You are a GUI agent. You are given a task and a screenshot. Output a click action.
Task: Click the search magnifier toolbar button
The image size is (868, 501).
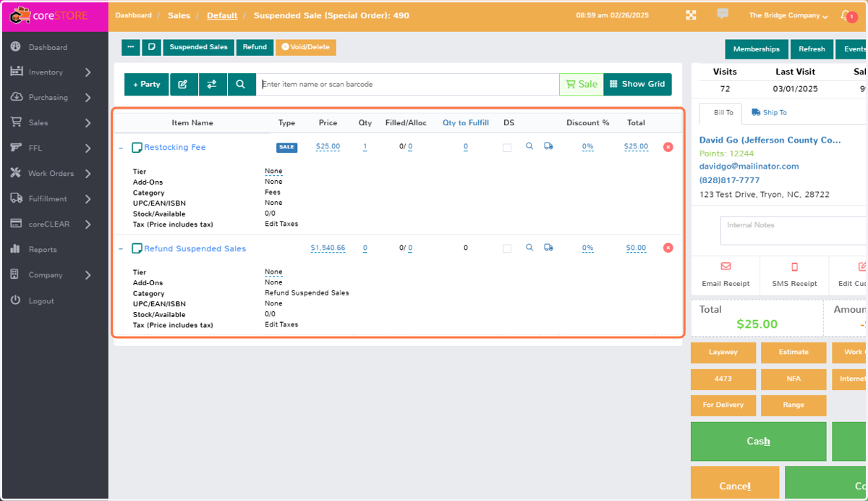pyautogui.click(x=241, y=84)
